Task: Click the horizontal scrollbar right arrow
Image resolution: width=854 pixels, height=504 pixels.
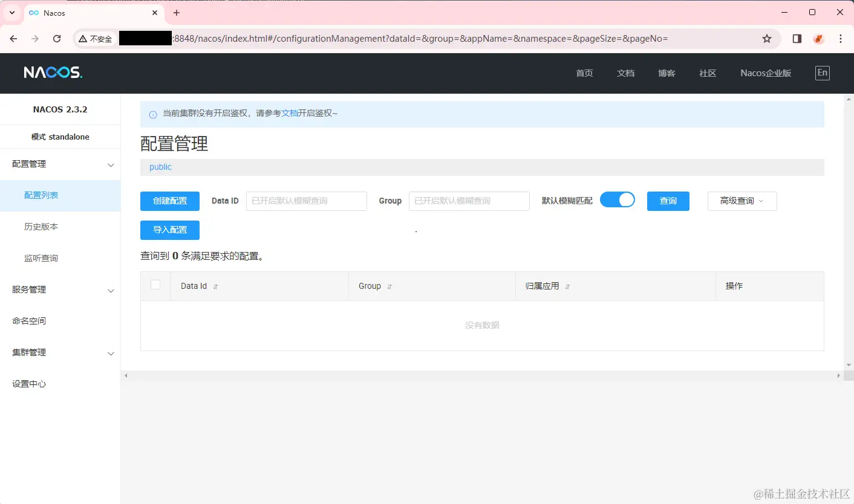Action: [839, 376]
